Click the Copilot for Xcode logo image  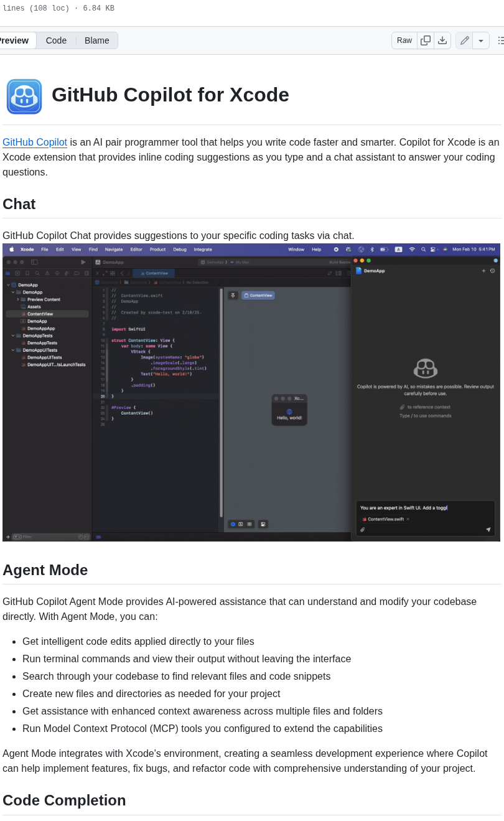tap(24, 96)
